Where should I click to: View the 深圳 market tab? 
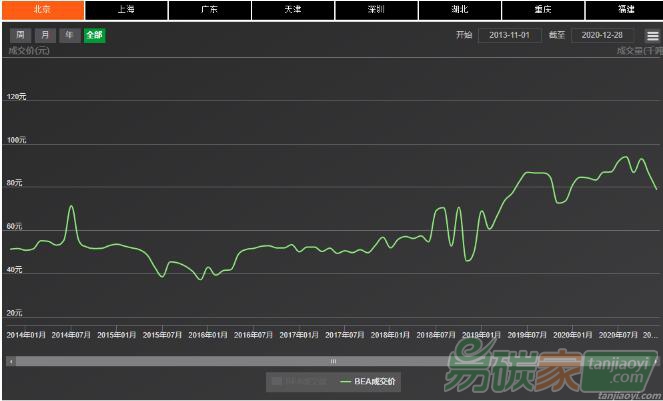click(x=376, y=9)
